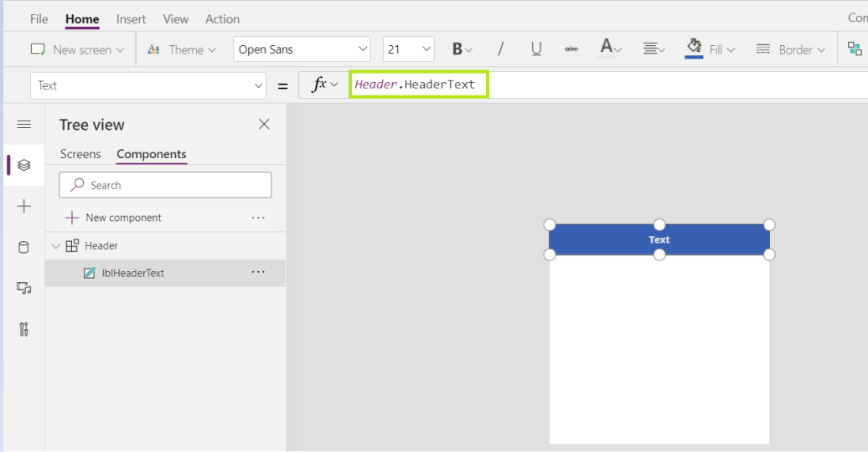Select lblHeaderText in the tree

[133, 273]
